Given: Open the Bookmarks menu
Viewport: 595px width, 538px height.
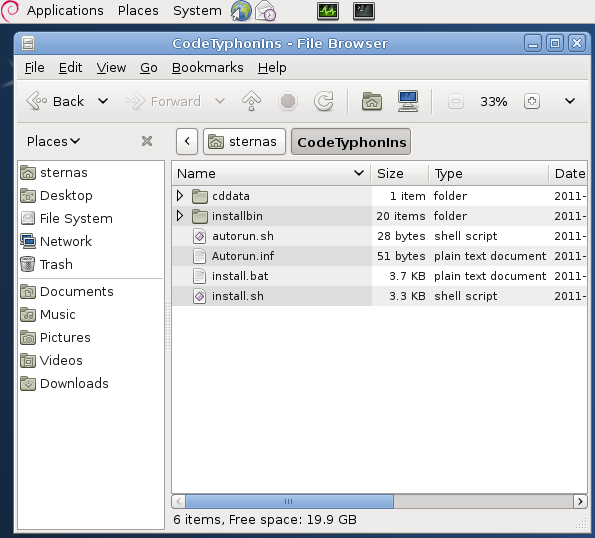Looking at the screenshot, I should point(208,68).
